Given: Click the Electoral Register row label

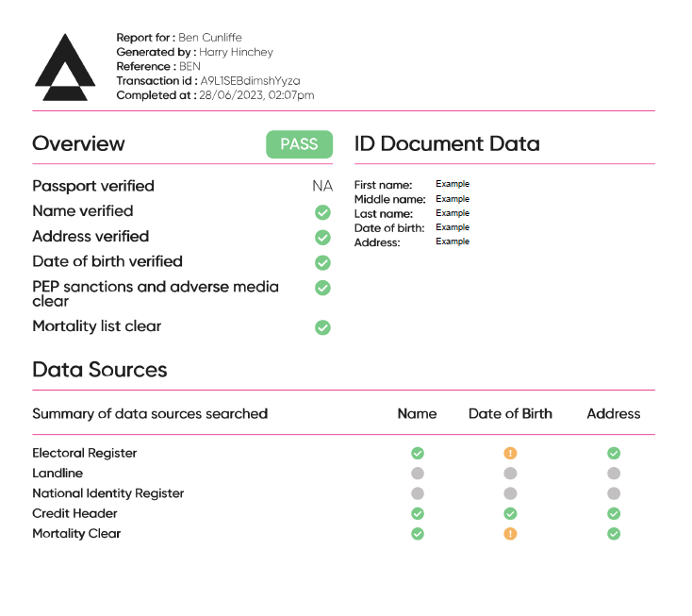Looking at the screenshot, I should coord(84,453).
